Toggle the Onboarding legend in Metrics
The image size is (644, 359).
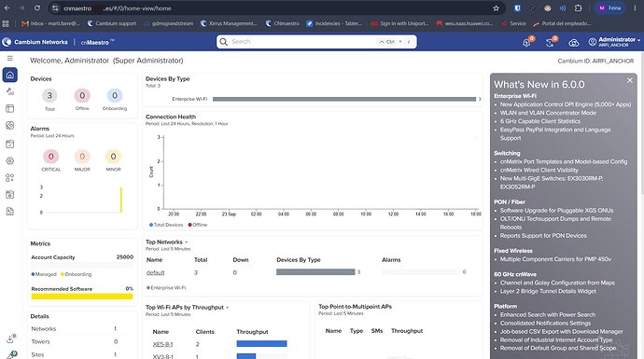[76, 274]
